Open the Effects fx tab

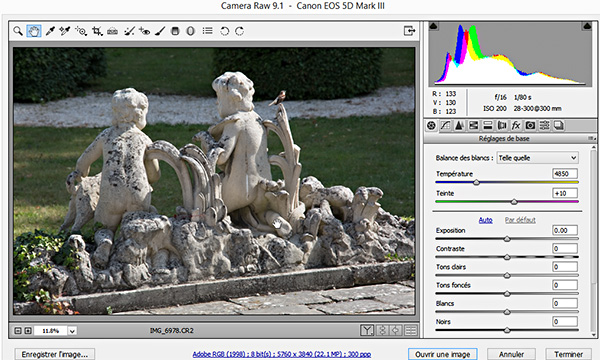tap(516, 125)
